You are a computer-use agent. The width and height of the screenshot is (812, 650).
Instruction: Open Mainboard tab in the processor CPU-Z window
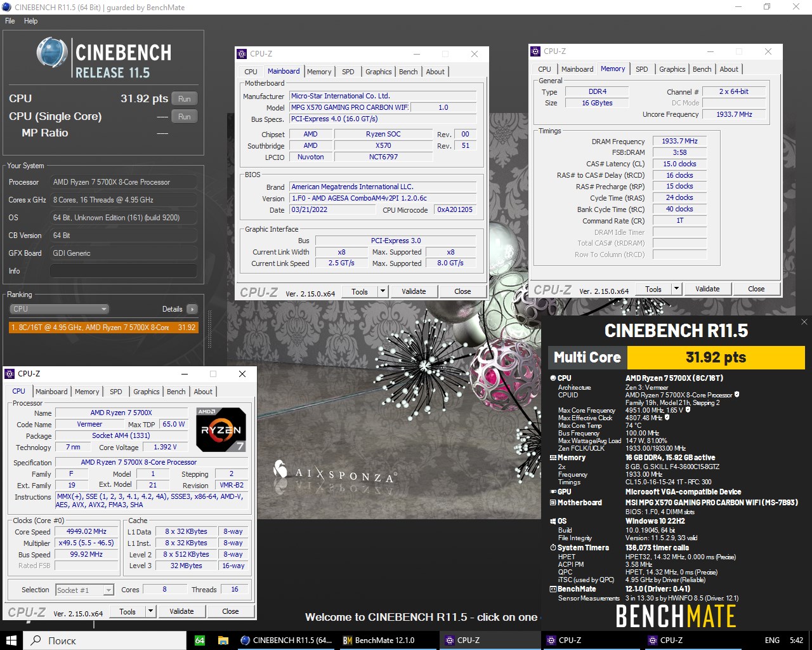[51, 392]
